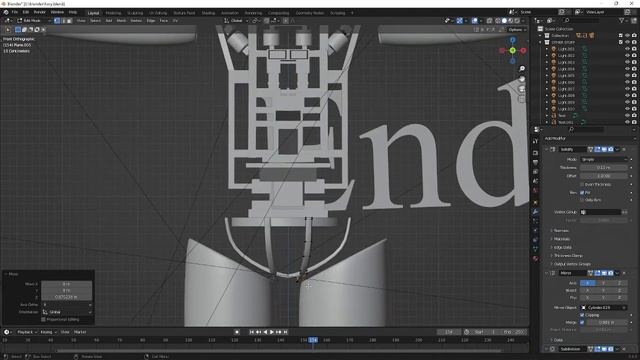Open the Render menu
The image size is (640, 360).
click(x=39, y=12)
